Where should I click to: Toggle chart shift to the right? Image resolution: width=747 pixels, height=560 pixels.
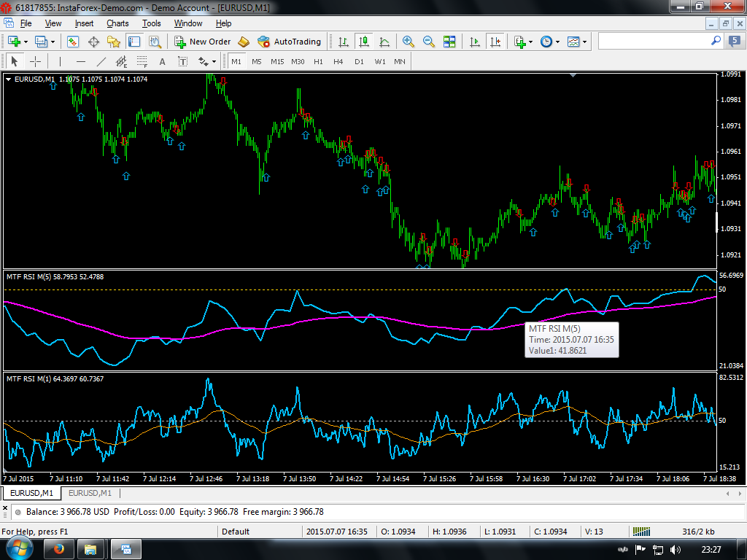pyautogui.click(x=496, y=42)
